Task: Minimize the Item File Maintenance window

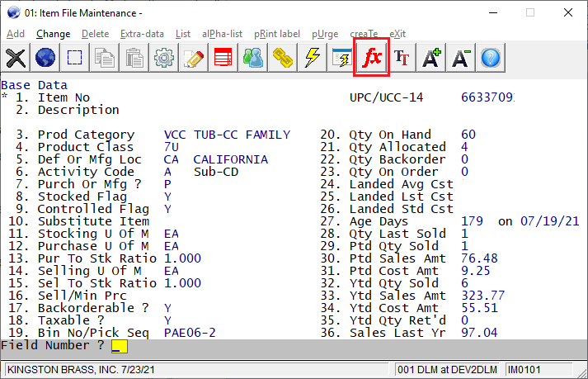Action: click(493, 12)
